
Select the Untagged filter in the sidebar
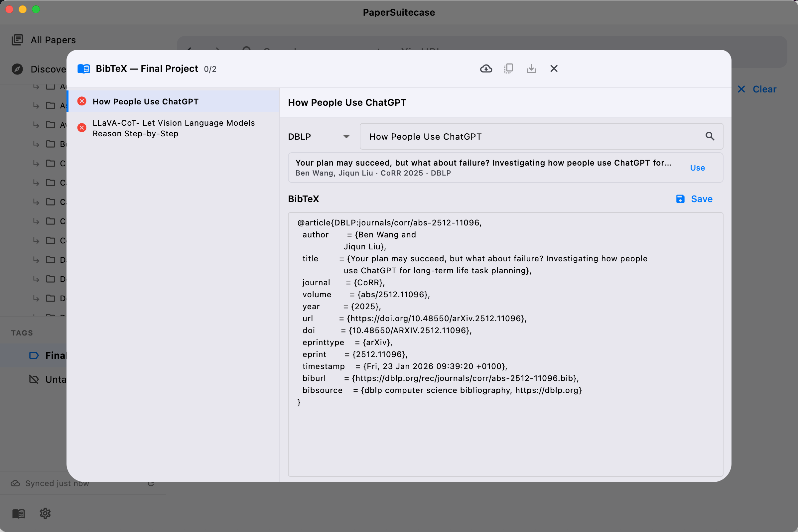pos(56,379)
